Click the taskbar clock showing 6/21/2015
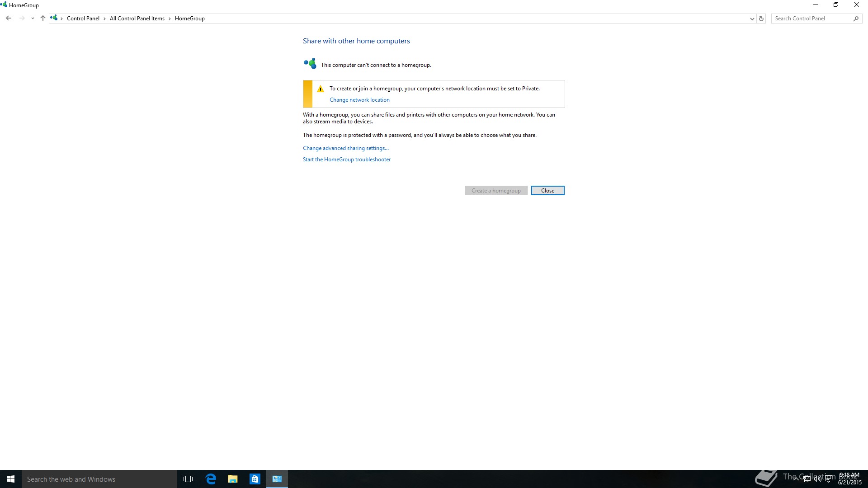The height and width of the screenshot is (488, 868). coord(849,479)
